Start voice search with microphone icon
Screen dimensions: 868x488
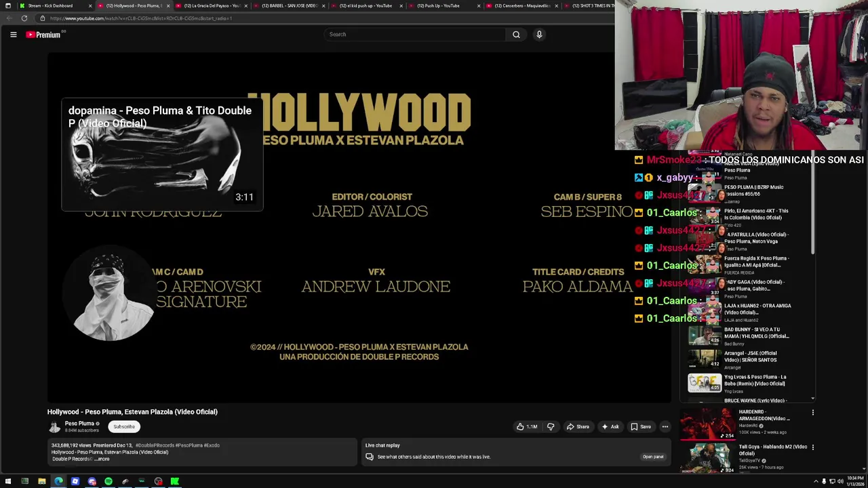coord(539,35)
